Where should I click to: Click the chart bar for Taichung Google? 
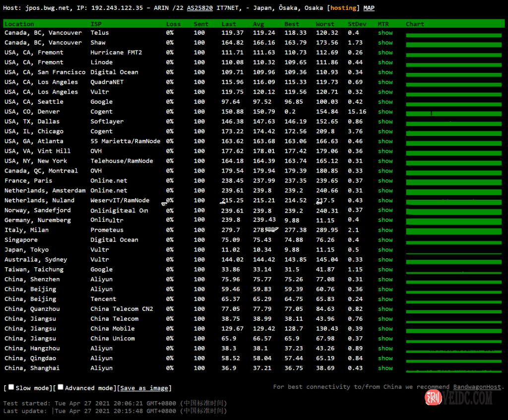(x=453, y=272)
